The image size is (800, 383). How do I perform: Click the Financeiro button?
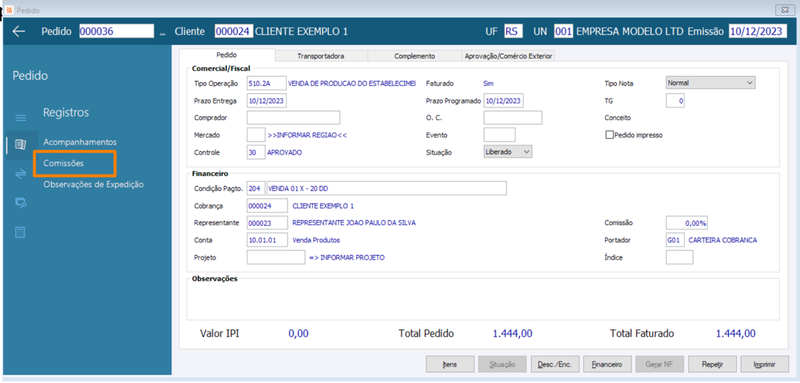(x=607, y=365)
